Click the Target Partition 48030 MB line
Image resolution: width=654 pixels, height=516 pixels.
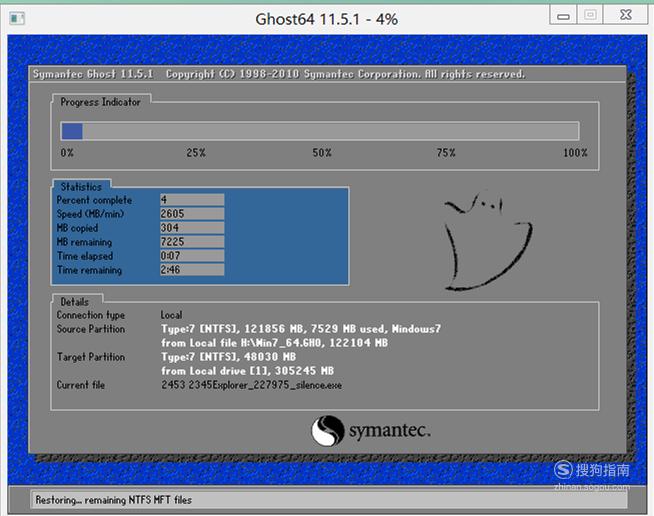click(229, 357)
